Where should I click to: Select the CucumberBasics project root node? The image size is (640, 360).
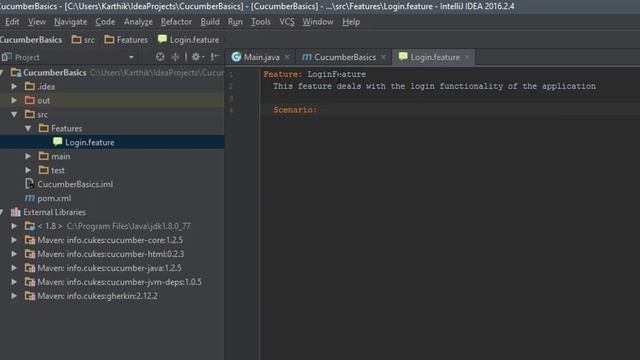point(55,73)
